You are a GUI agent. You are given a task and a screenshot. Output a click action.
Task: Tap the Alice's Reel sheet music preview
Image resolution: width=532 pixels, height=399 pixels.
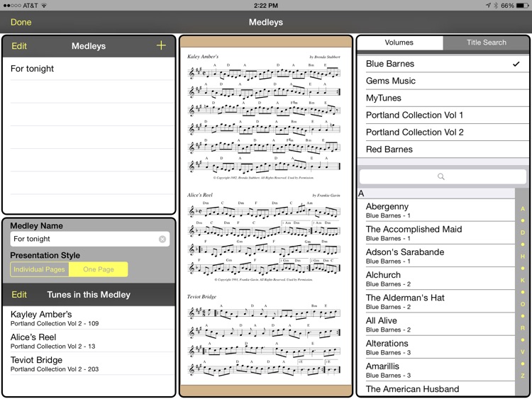tap(264, 237)
